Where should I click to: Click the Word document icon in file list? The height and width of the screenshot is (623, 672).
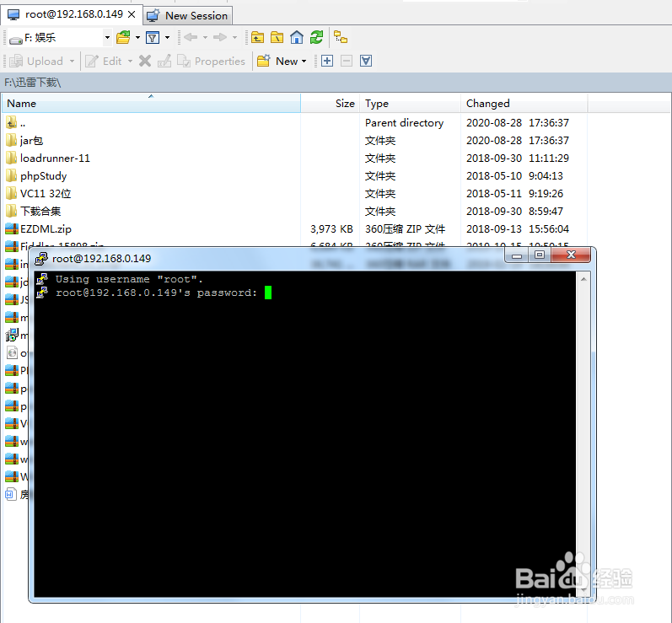coord(11,495)
